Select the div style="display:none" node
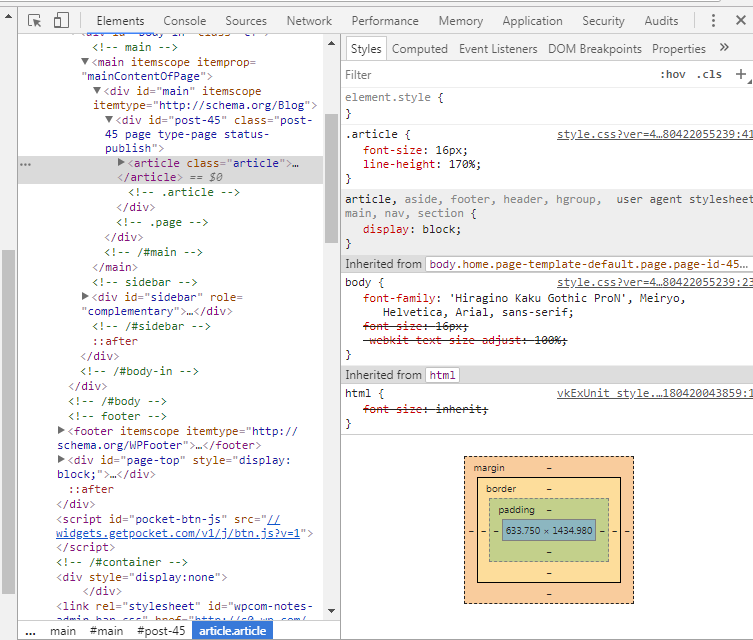The image size is (753, 640). click(x=141, y=577)
